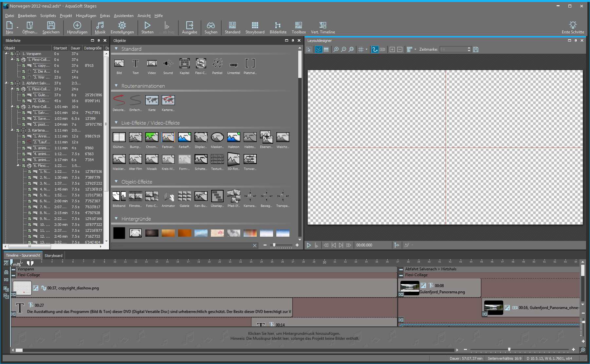Open the Toolbox toolbar icon
590x364 pixels.
point(299,27)
